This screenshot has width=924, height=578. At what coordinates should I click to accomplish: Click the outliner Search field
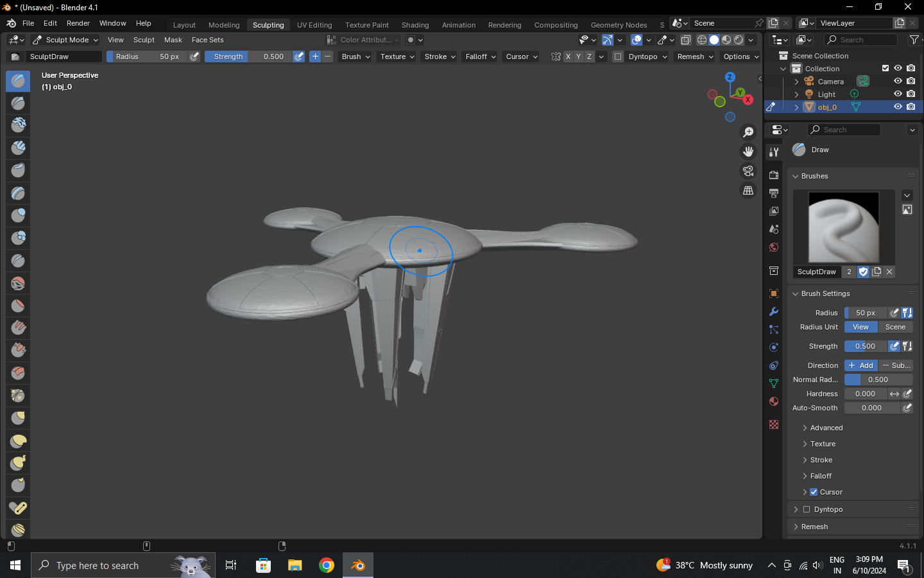(x=861, y=40)
